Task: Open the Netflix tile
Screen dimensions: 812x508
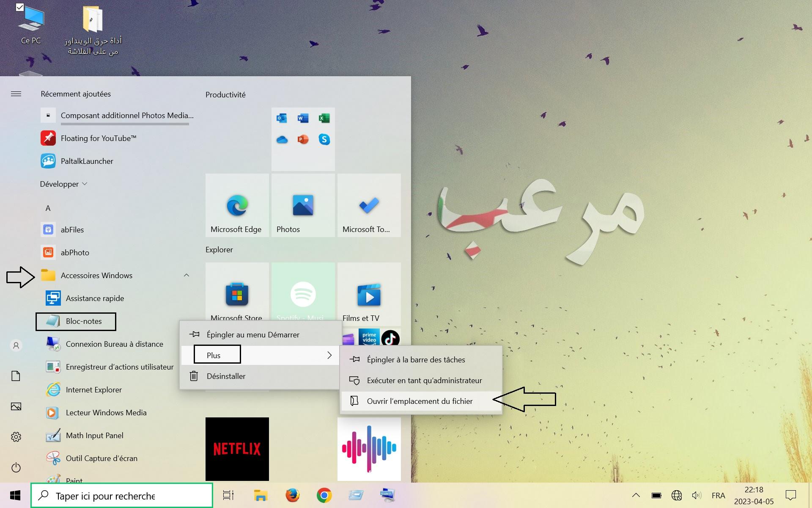Action: [x=237, y=449]
